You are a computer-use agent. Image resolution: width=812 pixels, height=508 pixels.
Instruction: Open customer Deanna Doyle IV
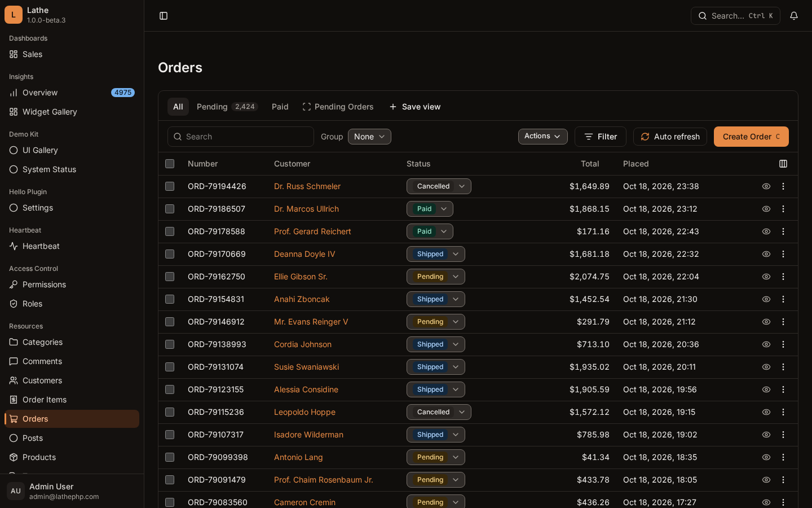[304, 254]
